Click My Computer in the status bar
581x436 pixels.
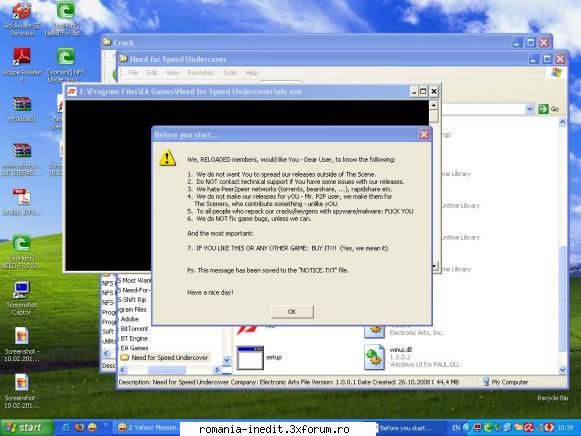pos(505,382)
